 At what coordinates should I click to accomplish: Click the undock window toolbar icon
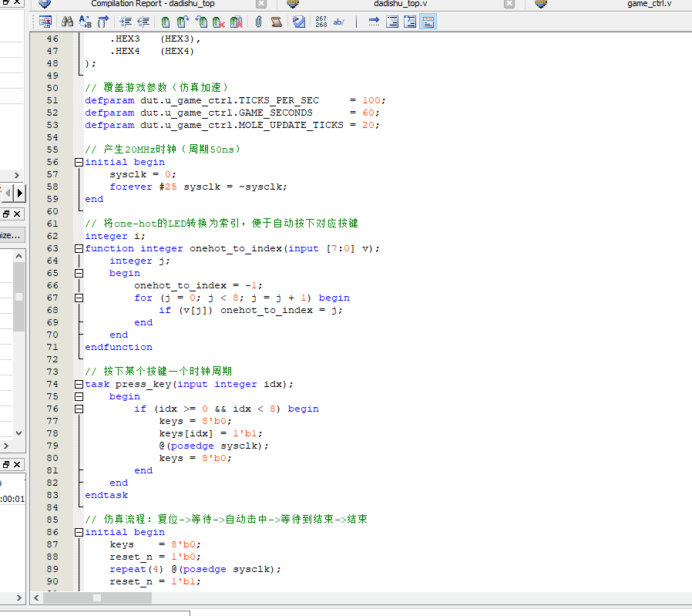pos(45,22)
